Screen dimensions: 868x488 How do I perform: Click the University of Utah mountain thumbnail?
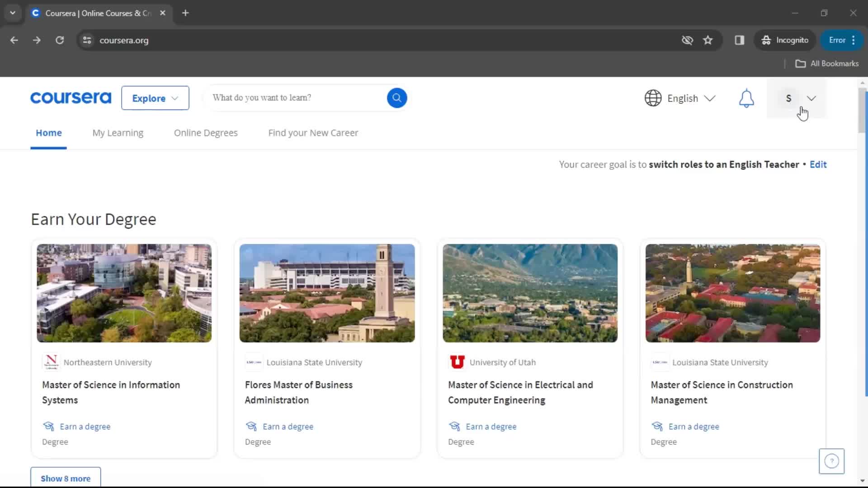[530, 293]
